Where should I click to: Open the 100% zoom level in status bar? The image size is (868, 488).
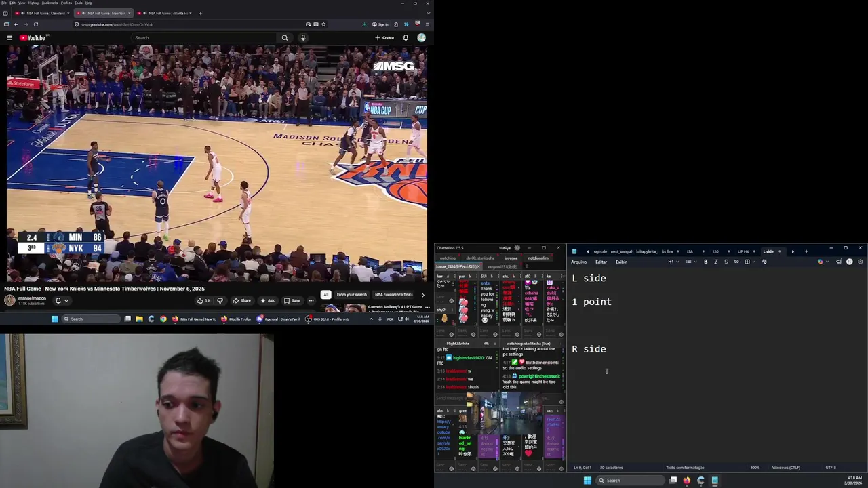tap(755, 468)
